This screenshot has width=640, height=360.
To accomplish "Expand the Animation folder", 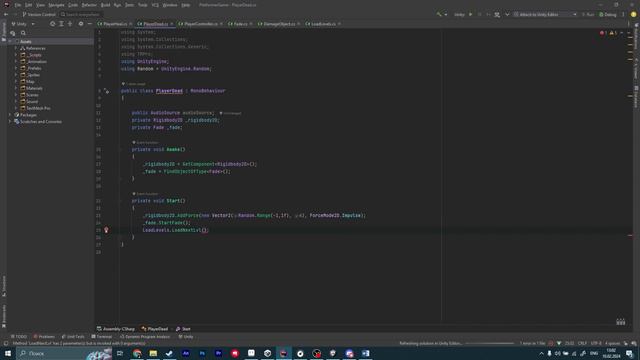I will point(16,62).
